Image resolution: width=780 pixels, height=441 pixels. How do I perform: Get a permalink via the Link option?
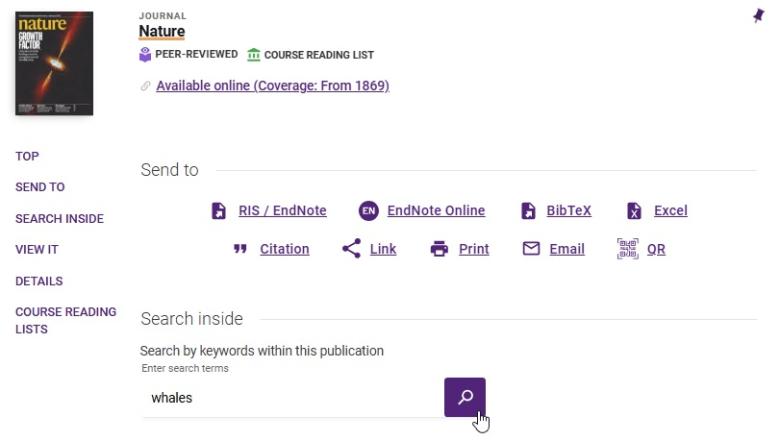click(x=383, y=249)
